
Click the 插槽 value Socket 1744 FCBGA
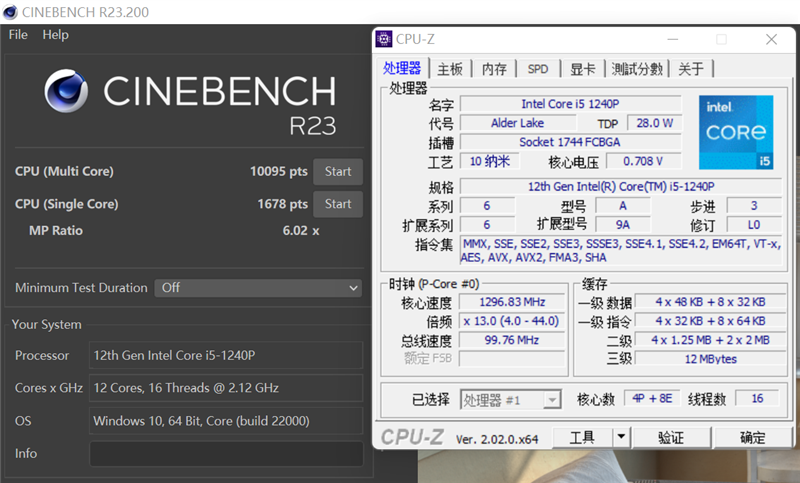tap(570, 142)
